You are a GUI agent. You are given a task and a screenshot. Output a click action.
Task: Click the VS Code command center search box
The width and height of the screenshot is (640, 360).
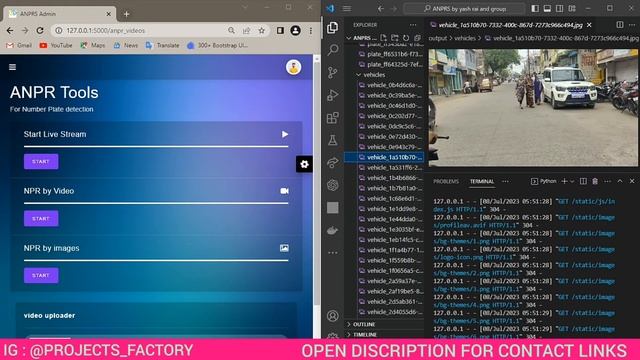point(464,9)
